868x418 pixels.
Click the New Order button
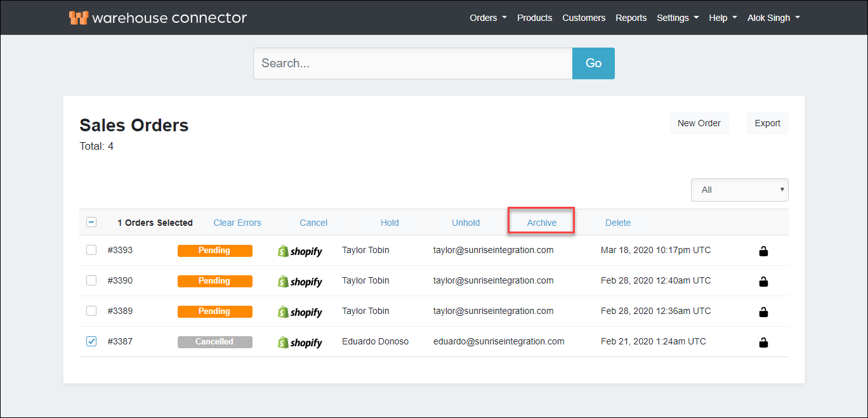tap(699, 123)
